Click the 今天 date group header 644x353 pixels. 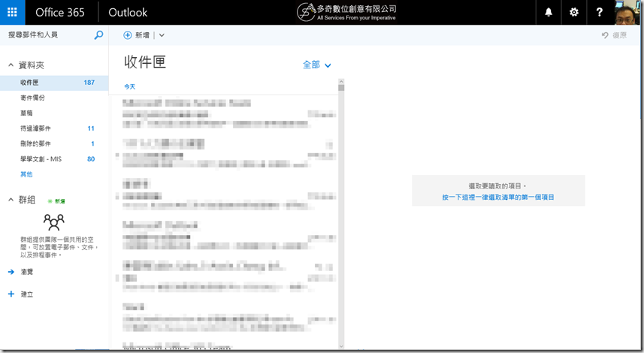pyautogui.click(x=130, y=86)
